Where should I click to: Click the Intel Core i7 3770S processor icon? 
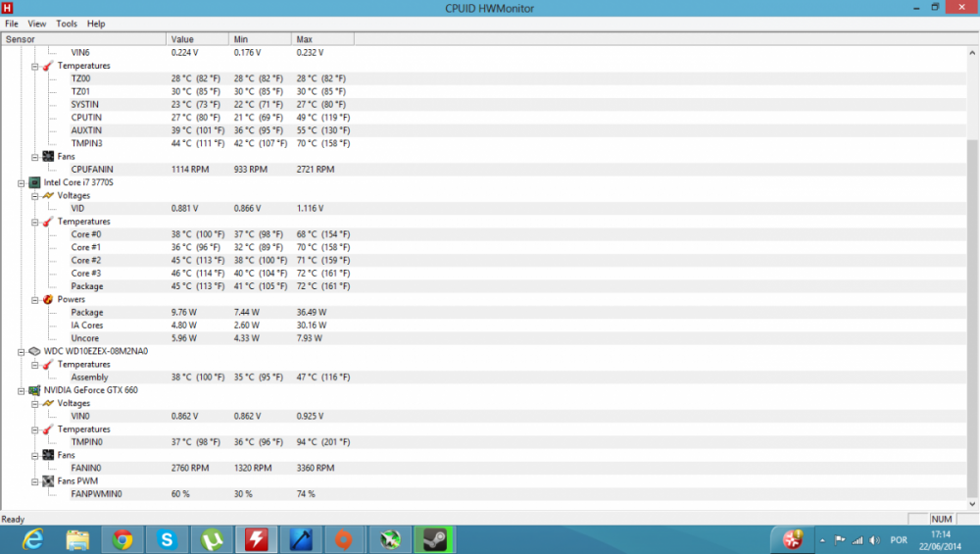tap(34, 182)
